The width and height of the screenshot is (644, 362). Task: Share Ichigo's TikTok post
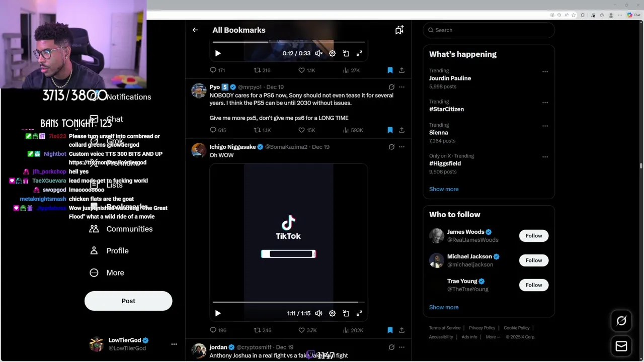401,330
